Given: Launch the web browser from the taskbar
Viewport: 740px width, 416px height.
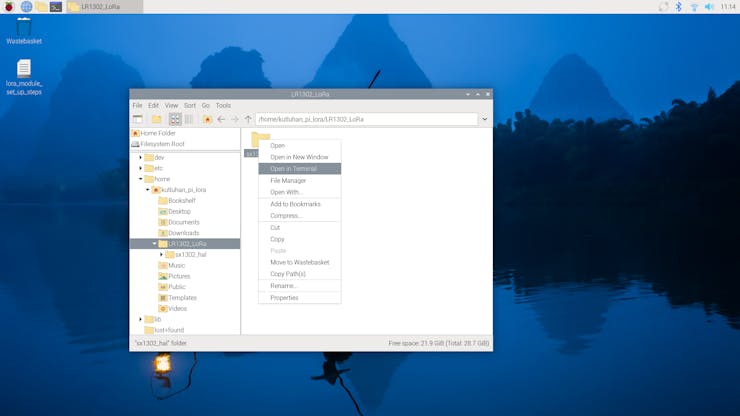Looking at the screenshot, I should [x=26, y=7].
